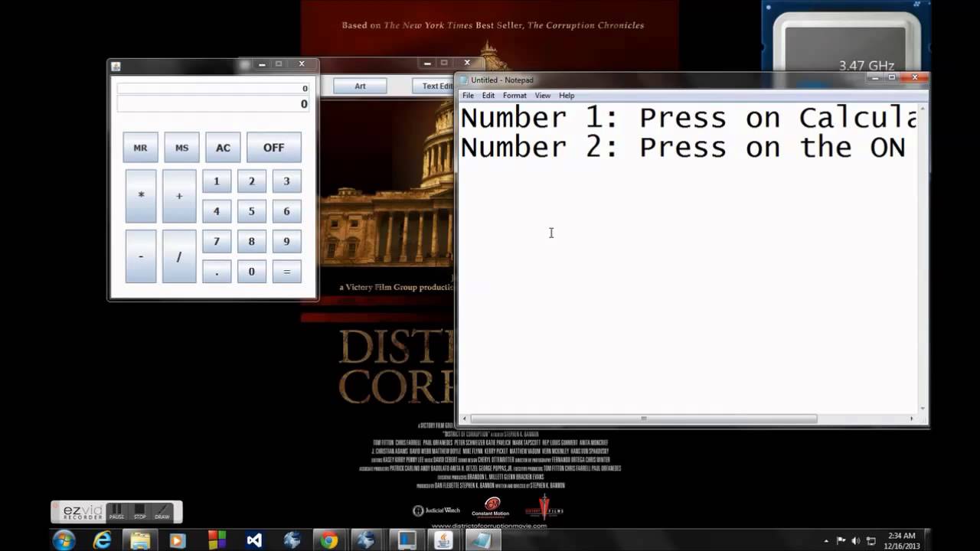Open Internet Explorer from the taskbar

point(102,540)
